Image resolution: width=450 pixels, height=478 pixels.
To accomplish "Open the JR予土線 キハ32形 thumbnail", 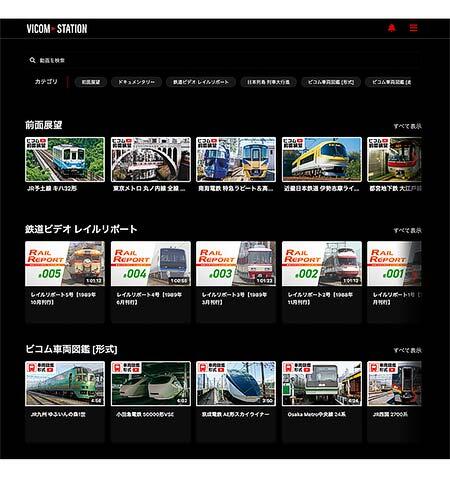I will pyautogui.click(x=65, y=159).
